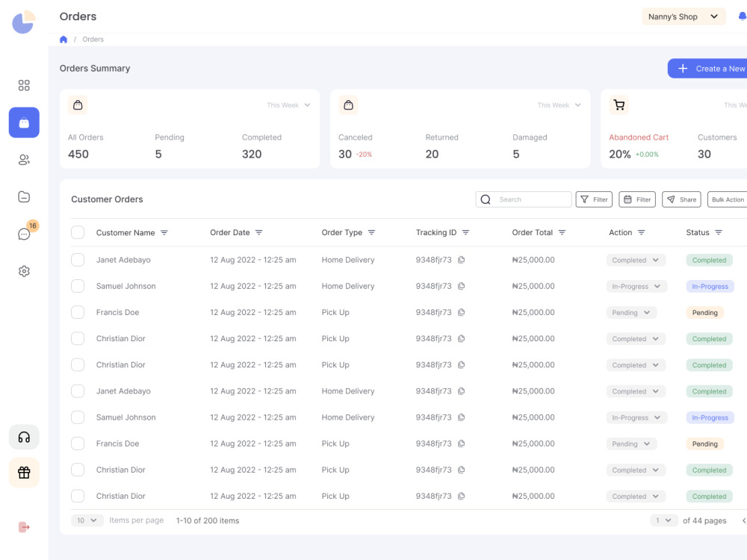Click the Share button
747x560 pixels.
point(682,199)
